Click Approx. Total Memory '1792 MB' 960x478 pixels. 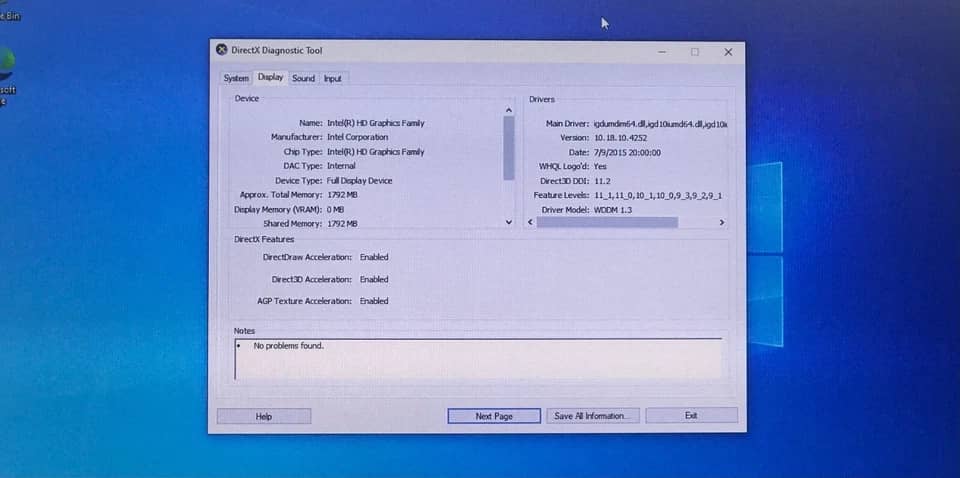point(342,195)
